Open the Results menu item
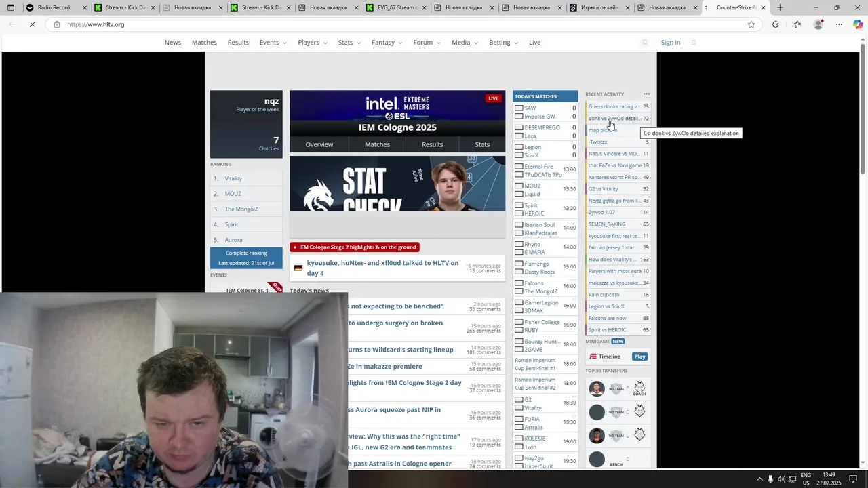This screenshot has width=868, height=488. (238, 42)
